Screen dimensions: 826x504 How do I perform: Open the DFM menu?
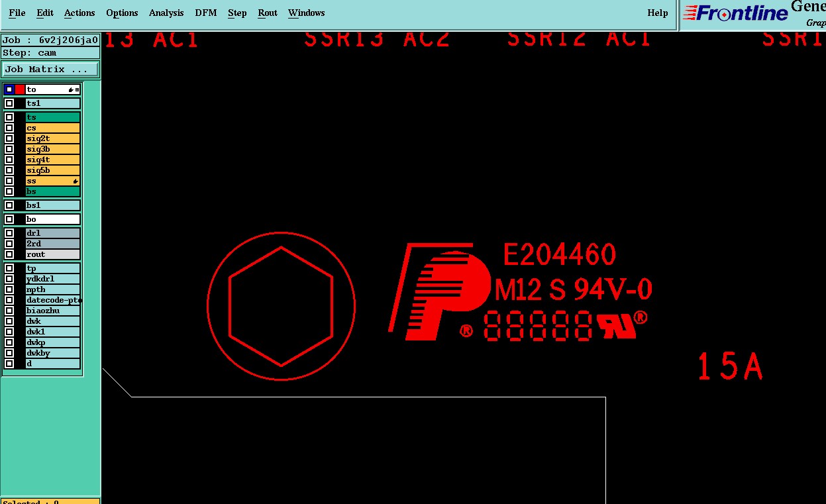(206, 13)
